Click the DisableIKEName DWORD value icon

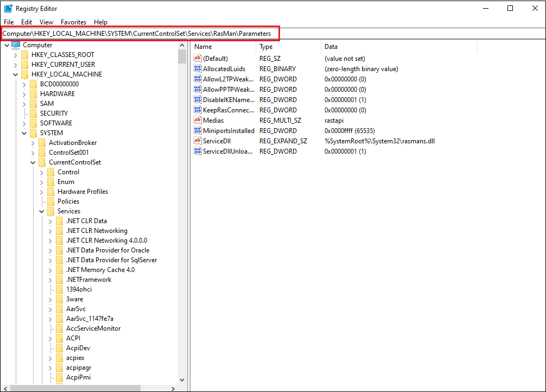tap(198, 100)
